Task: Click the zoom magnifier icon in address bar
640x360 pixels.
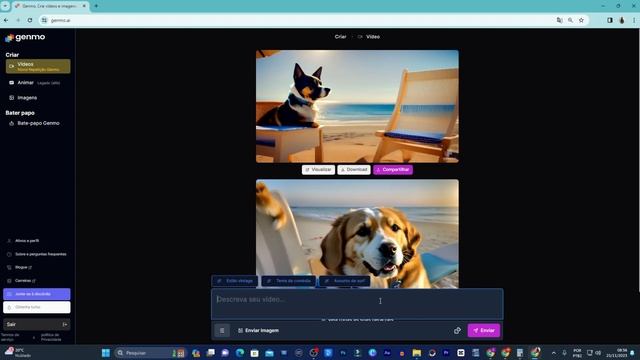Action: (570, 20)
